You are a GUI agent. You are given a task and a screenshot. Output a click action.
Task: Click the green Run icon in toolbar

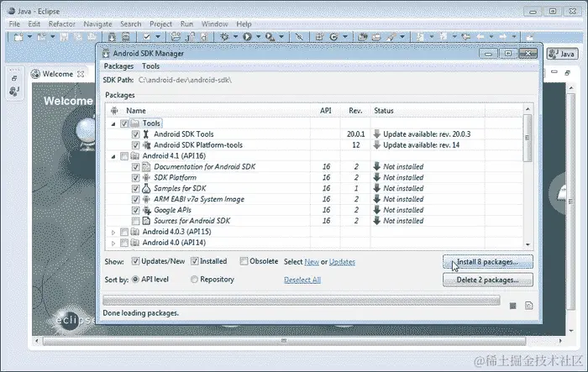pos(247,37)
